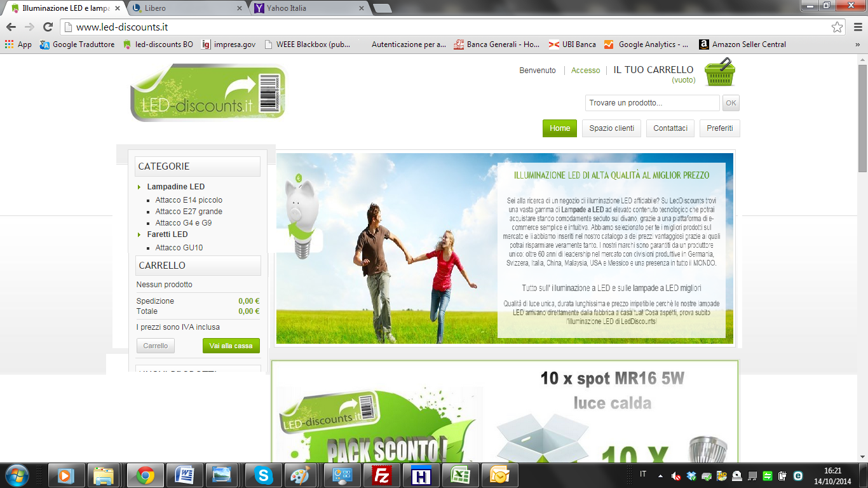Switch to Chrome in the taskbar
868x488 pixels.
point(145,475)
